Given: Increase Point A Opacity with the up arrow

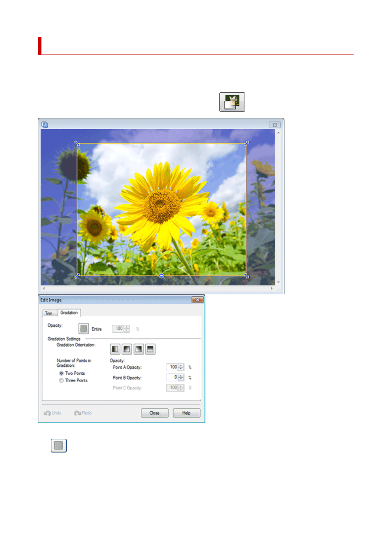Looking at the screenshot, I should tap(181, 365).
